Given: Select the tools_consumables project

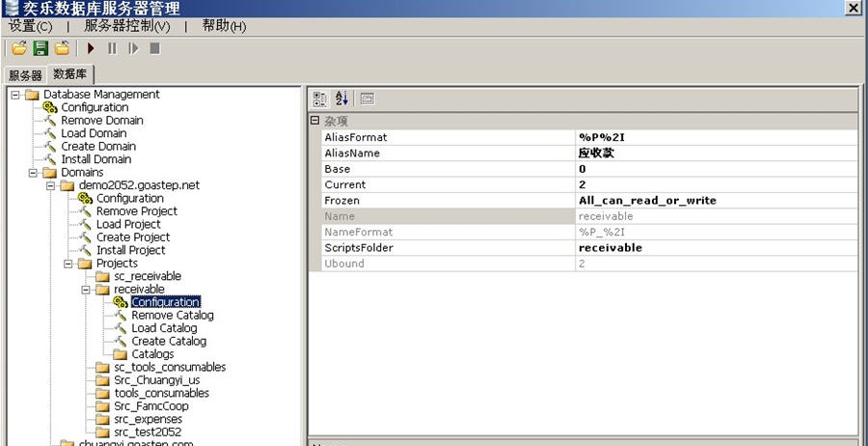Looking at the screenshot, I should coord(162,393).
